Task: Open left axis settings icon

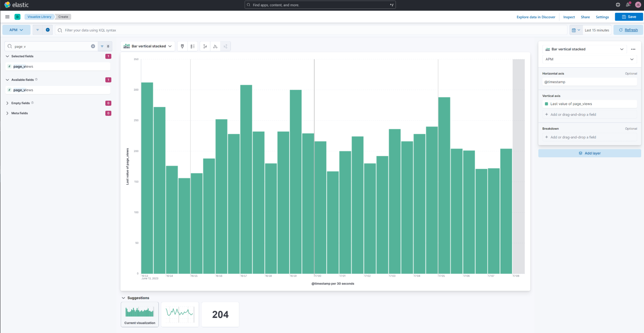Action: 205,46
